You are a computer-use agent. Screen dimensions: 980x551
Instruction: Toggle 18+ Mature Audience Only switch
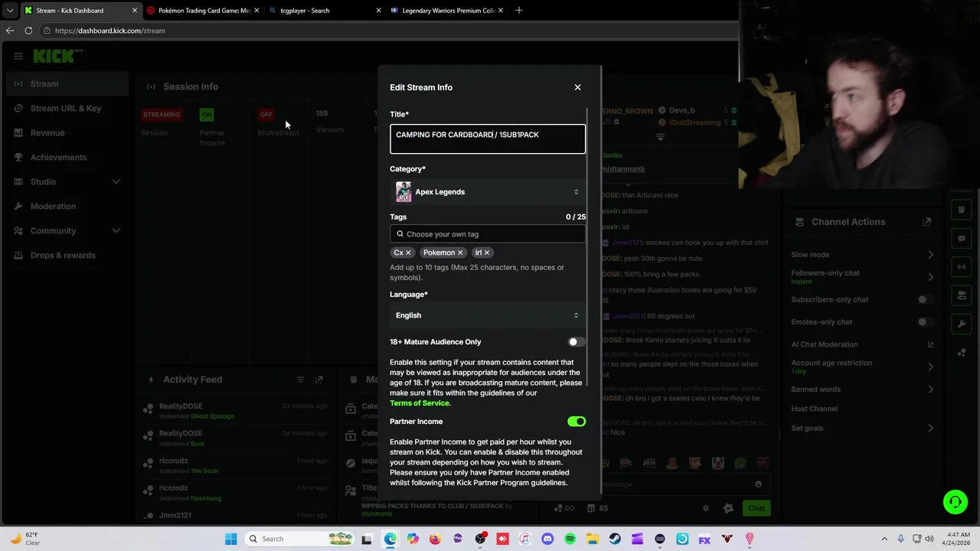click(577, 342)
